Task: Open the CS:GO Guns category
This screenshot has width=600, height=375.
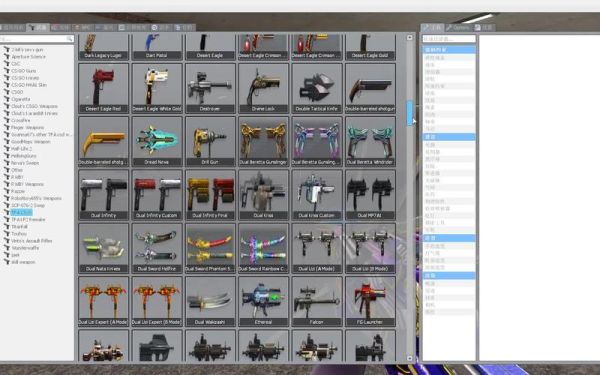Action: pos(24,71)
